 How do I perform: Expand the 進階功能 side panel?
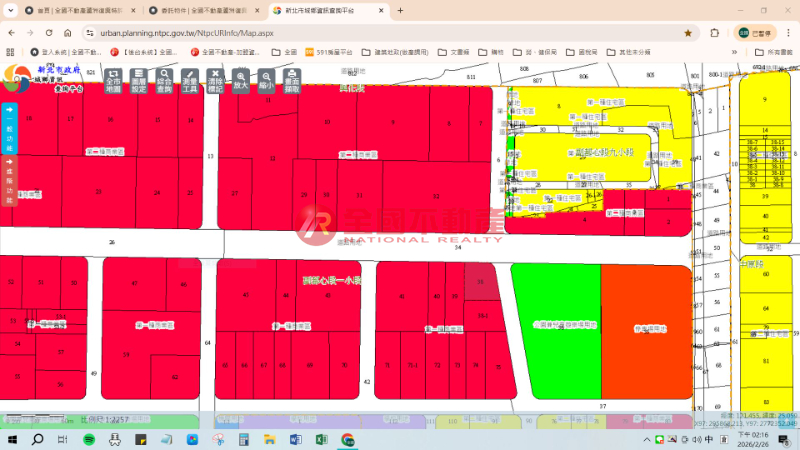coord(10,182)
